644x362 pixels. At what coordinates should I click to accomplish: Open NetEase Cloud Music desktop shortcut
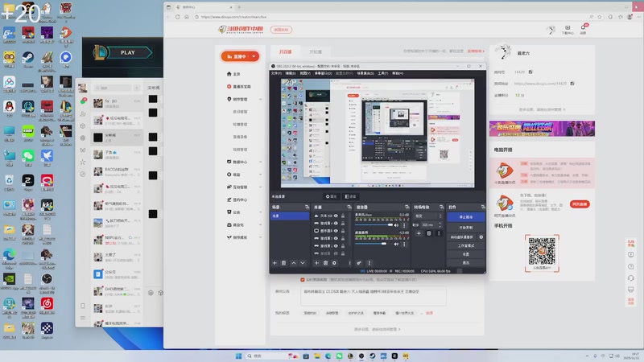47,306
